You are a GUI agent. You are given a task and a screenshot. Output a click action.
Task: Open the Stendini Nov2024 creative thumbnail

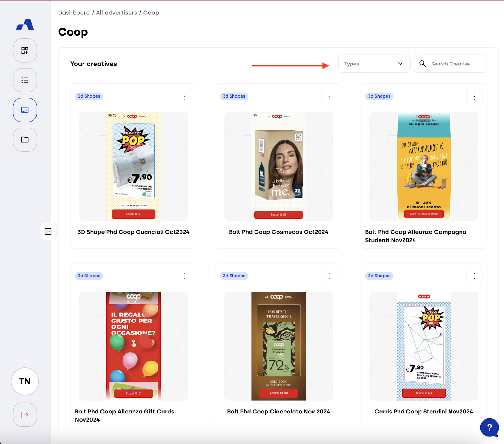(424, 346)
